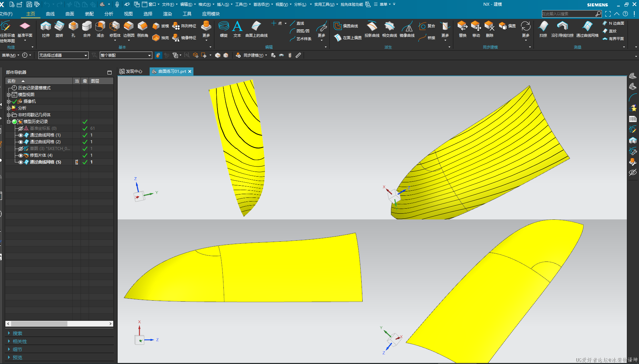
Task: Click the 合并 (Unite) tool
Action: click(x=87, y=29)
